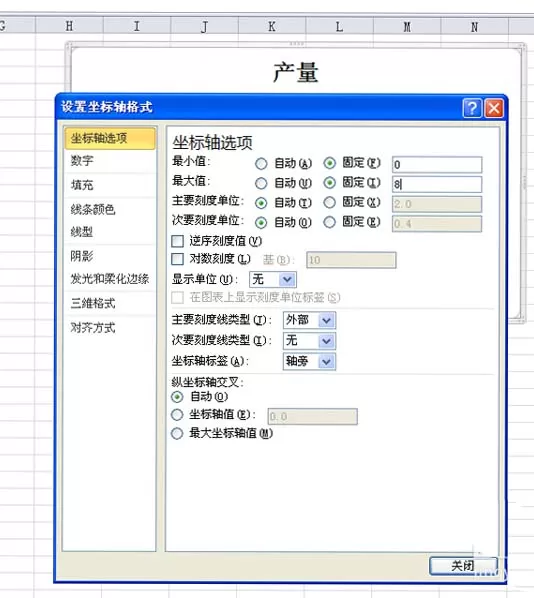Select 自动(O) for 次要刻度单位

[x=261, y=222]
